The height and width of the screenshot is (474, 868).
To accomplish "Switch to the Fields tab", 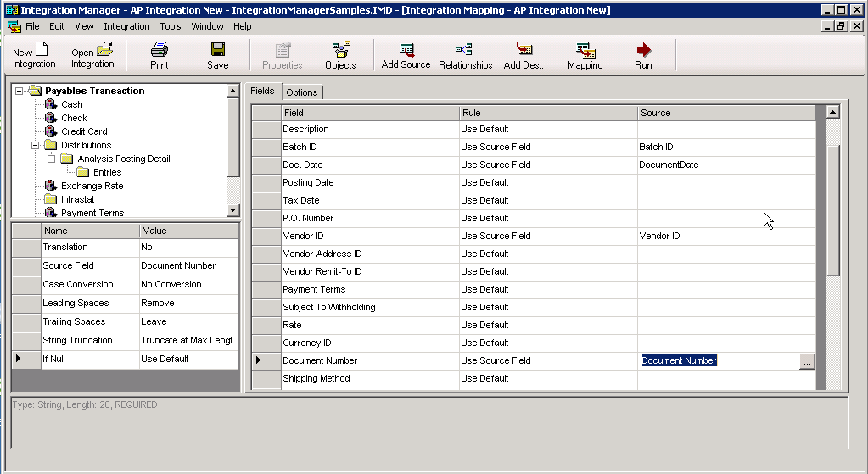I will pos(262,91).
